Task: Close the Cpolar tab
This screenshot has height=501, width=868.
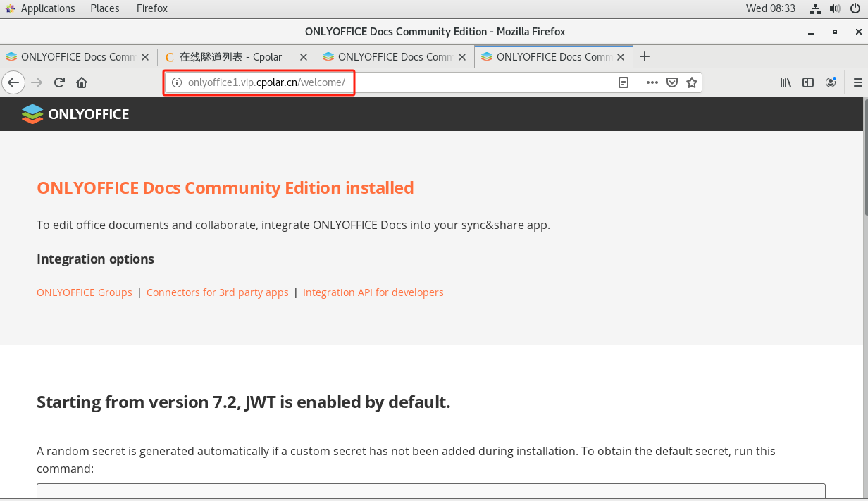Action: click(x=304, y=57)
